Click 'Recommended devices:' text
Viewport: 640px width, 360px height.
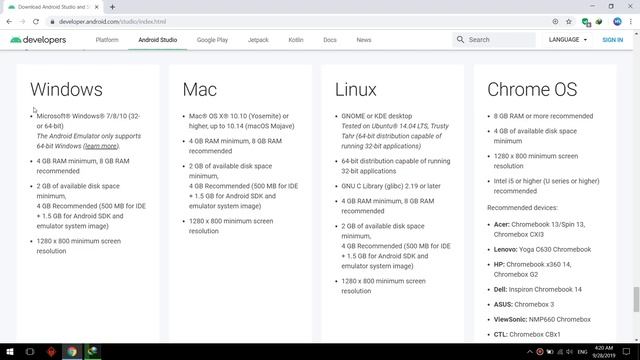pos(522,208)
